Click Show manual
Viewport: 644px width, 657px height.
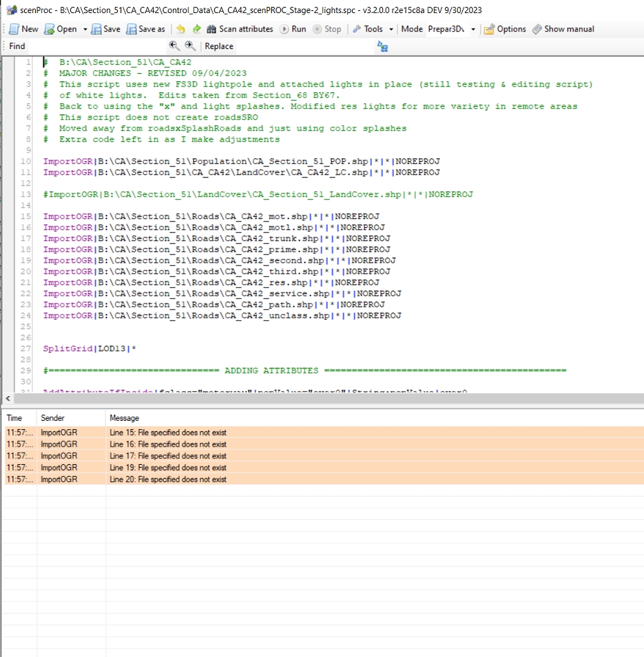[x=563, y=29]
